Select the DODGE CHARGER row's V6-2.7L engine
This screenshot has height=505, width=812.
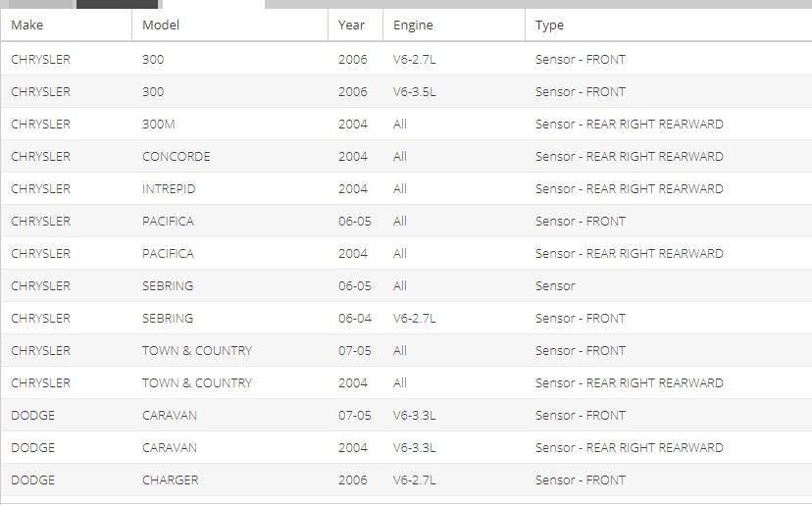coord(414,480)
